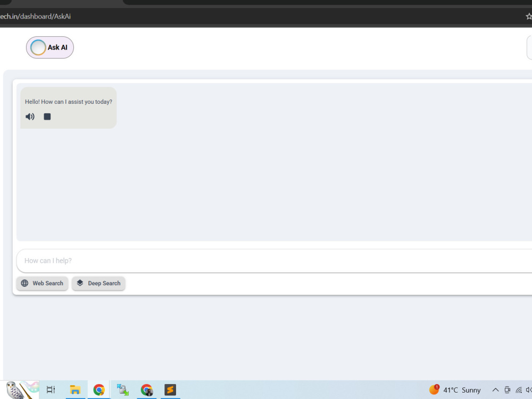Viewport: 532px width, 399px height.
Task: Open network settings from tray icon
Action: pyautogui.click(x=519, y=390)
